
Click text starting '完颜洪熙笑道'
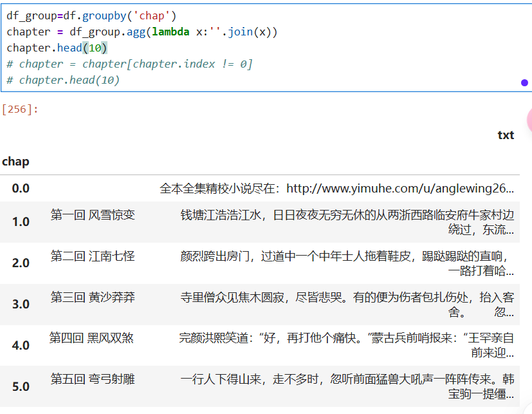(x=346, y=345)
